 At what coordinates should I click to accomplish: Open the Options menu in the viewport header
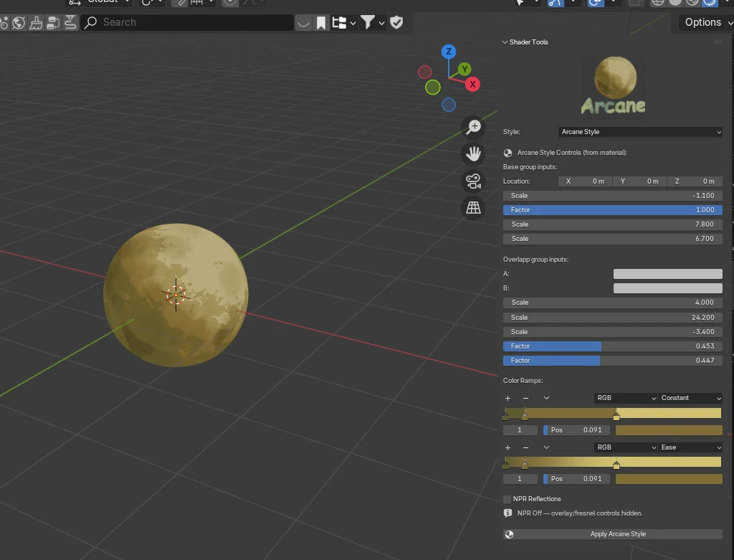(705, 22)
